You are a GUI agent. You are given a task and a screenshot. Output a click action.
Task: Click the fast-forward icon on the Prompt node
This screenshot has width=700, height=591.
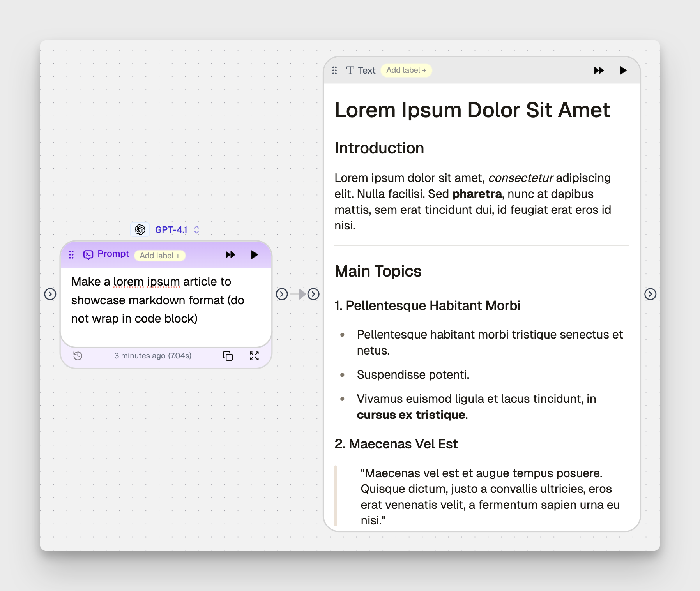230,255
